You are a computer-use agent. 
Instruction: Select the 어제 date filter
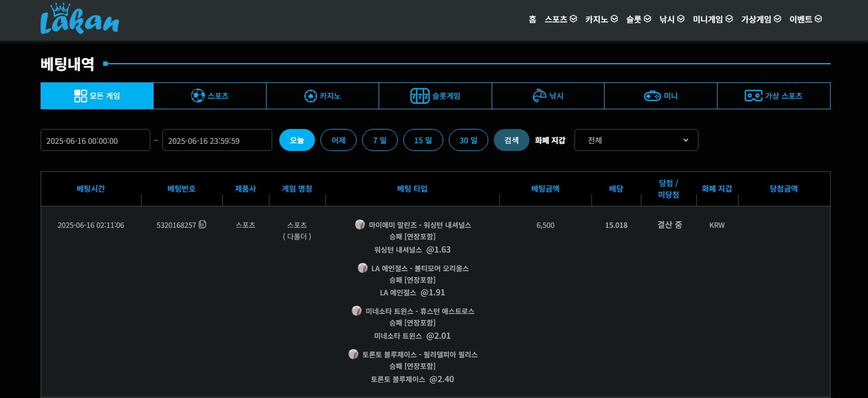tap(339, 140)
